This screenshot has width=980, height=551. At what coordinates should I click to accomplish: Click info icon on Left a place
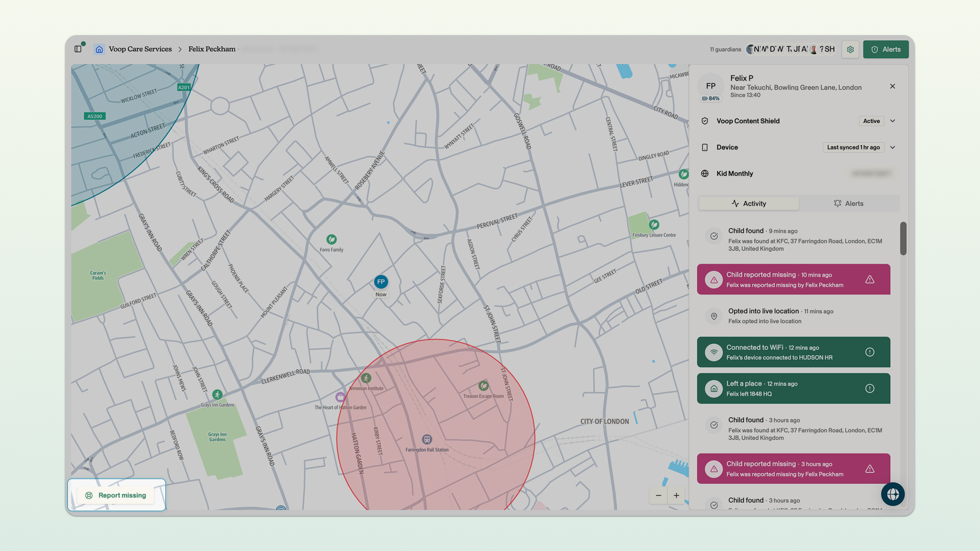[x=870, y=389]
